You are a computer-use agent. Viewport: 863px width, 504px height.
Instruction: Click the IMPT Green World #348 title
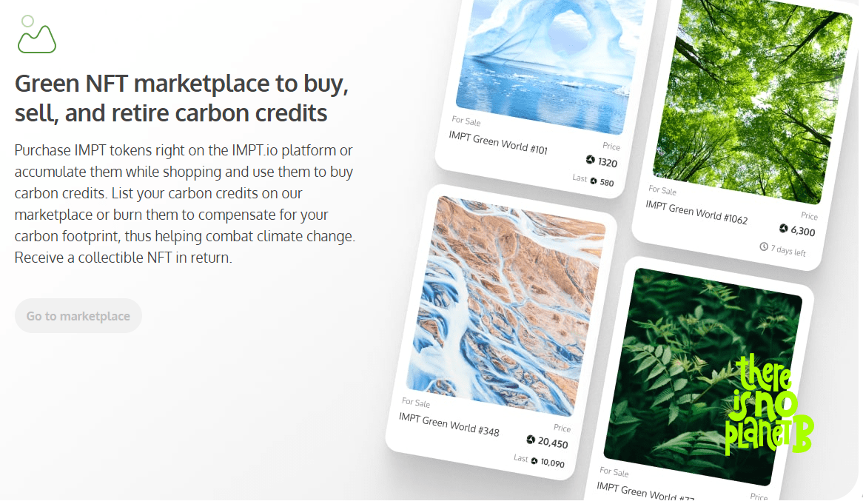pos(449,424)
